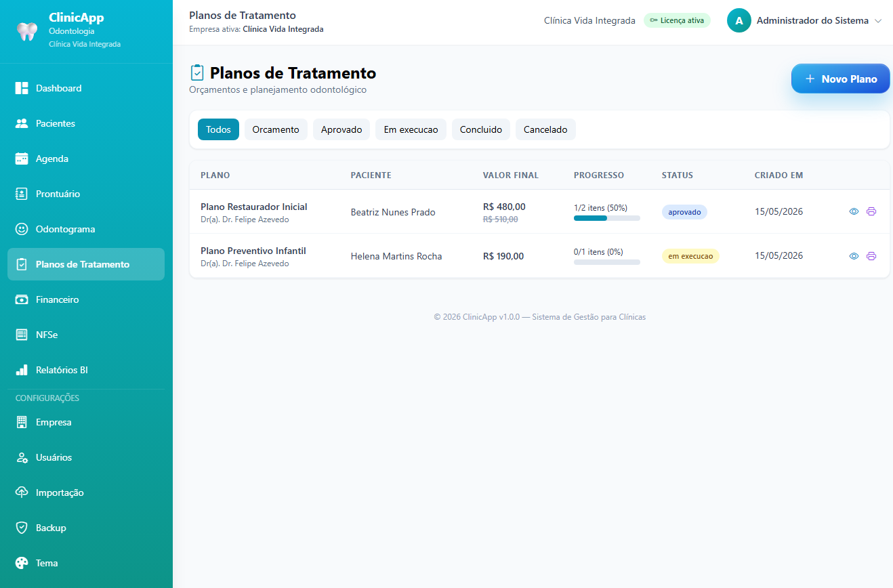Click the Pacientes people icon
893x588 pixels.
click(x=22, y=123)
